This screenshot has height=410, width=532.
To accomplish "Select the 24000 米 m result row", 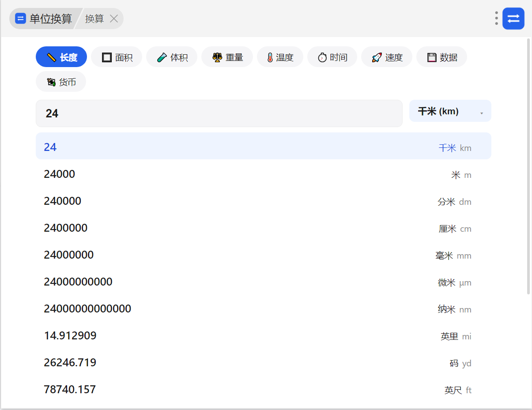I will coord(264,174).
